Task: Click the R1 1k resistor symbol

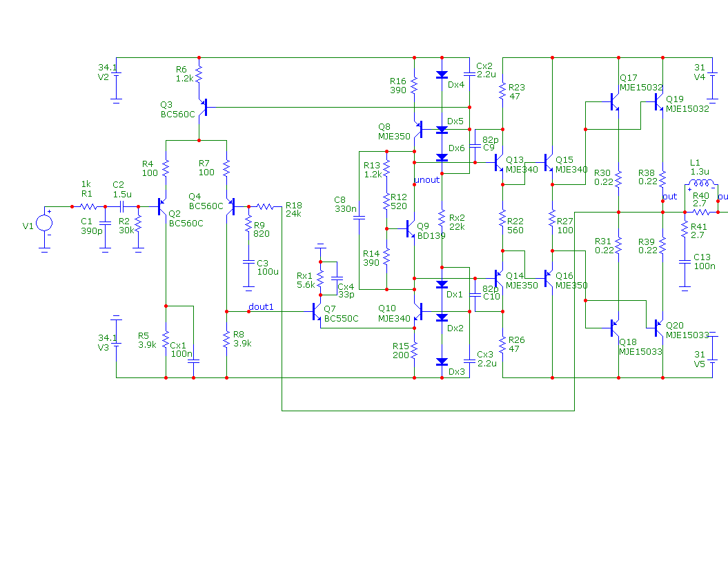Action: (x=89, y=206)
